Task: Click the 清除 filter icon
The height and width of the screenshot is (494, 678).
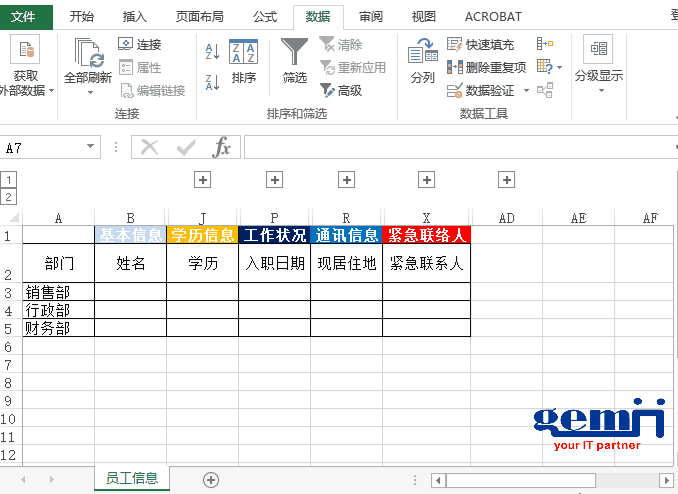Action: [x=327, y=44]
